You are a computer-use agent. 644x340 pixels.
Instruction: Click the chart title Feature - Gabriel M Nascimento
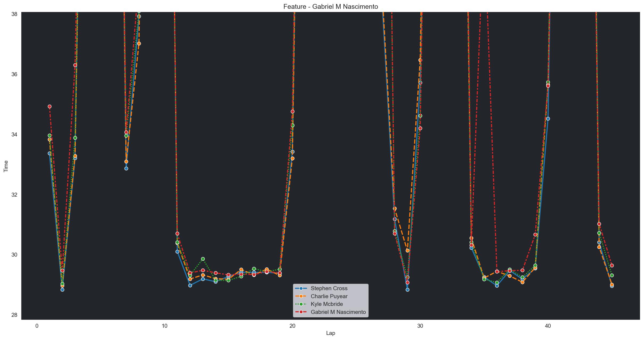(331, 7)
